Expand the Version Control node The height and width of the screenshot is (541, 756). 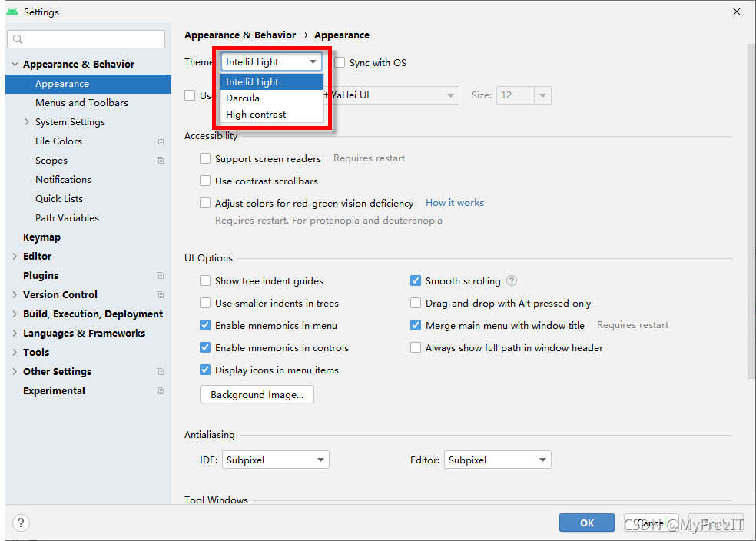(15, 294)
